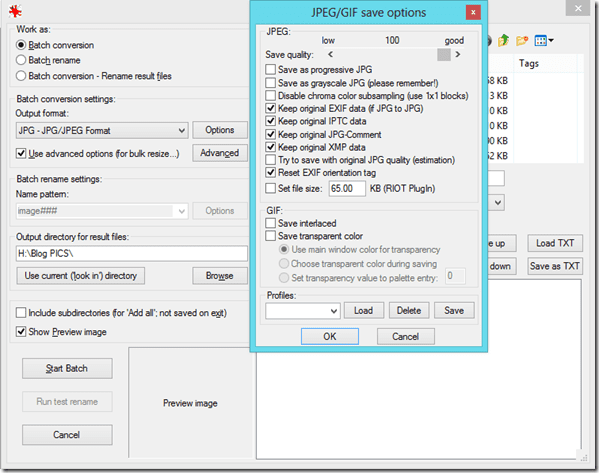
Task: Expand the dropdown behind the dialog's right edge
Action: 497,202
